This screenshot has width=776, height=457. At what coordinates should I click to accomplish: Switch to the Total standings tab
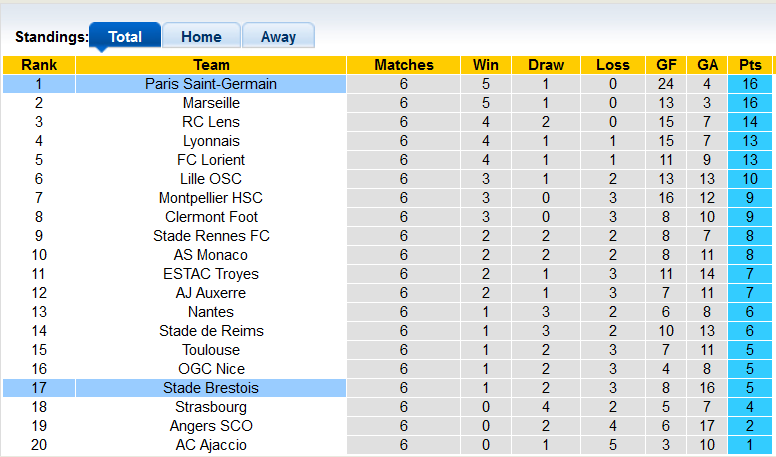click(x=125, y=37)
